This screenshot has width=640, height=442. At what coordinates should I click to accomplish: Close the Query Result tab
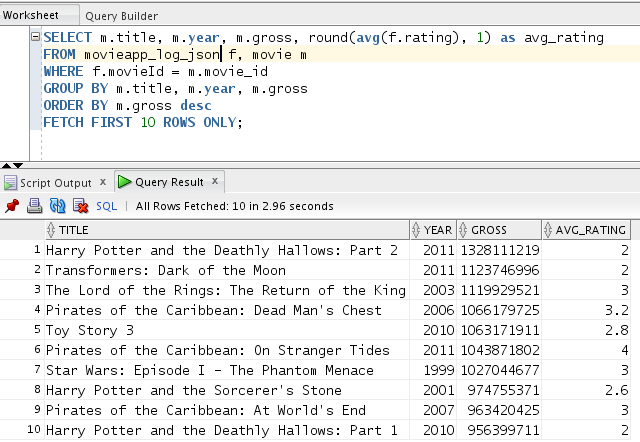point(215,181)
